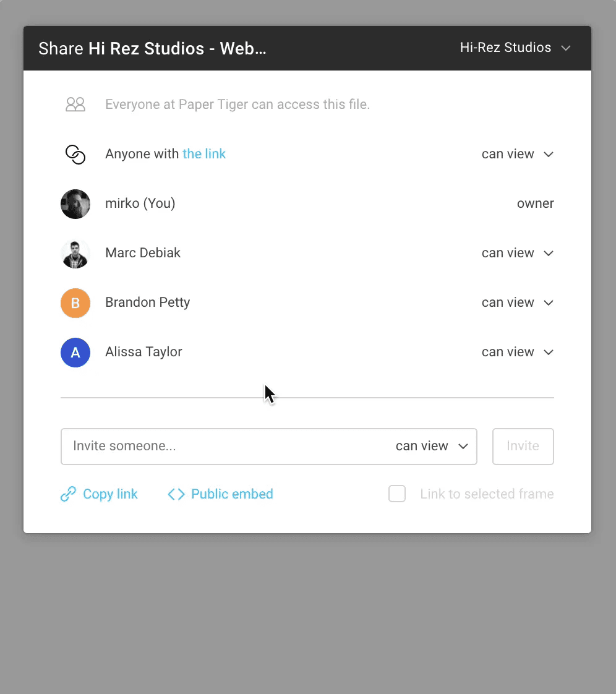Adjust Alissa Taylor's access level
This screenshot has height=694, width=616.
pos(518,352)
